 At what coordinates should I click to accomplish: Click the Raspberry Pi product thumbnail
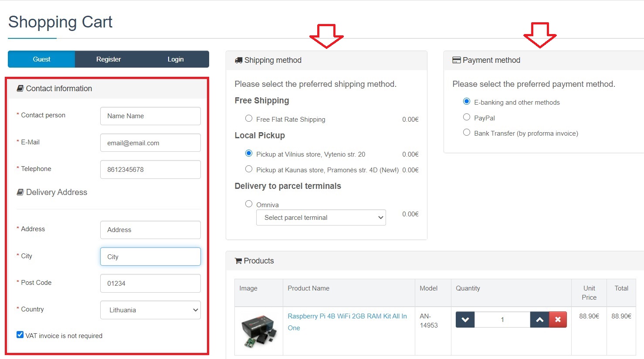click(259, 331)
